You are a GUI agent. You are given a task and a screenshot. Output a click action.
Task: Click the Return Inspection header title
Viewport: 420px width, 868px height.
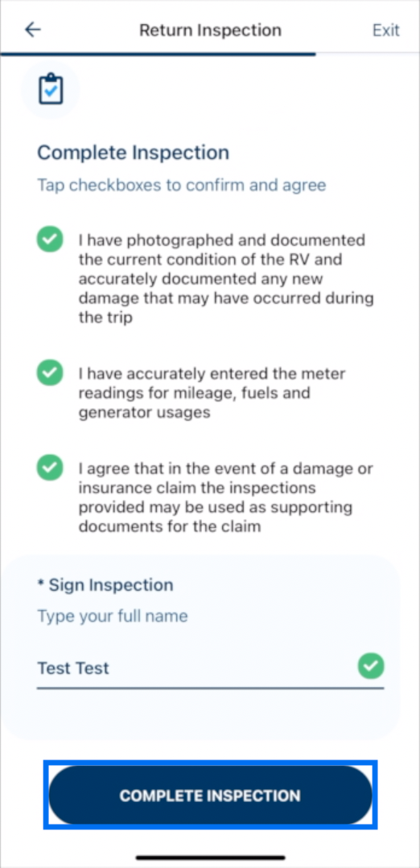click(x=210, y=30)
